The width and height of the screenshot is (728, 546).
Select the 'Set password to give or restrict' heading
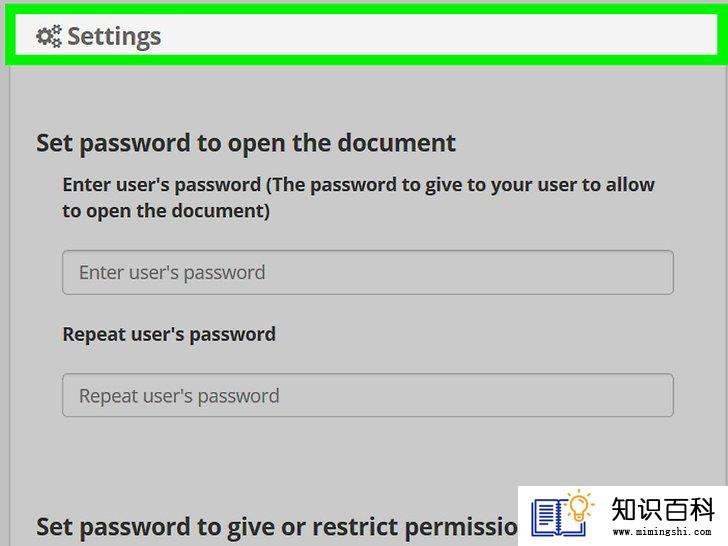277,527
